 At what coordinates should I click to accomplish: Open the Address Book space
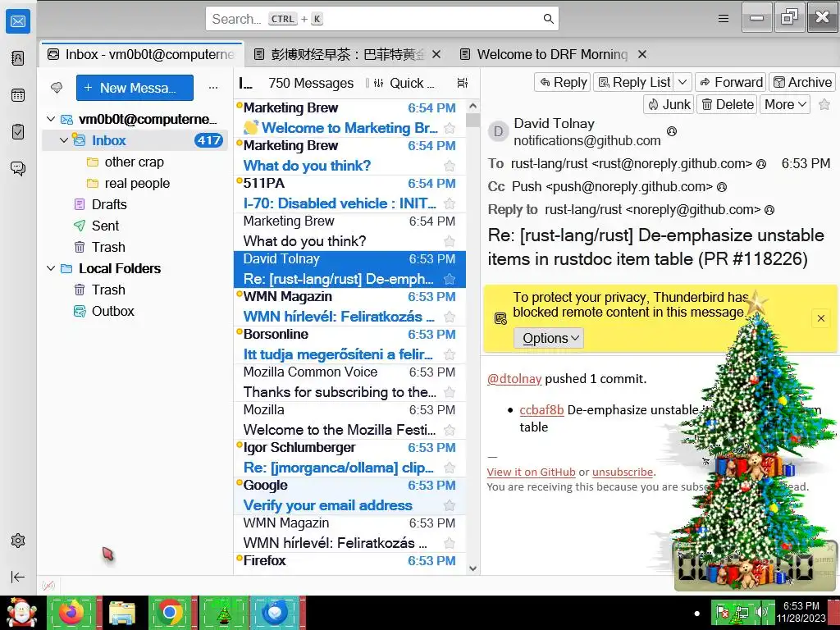point(18,58)
